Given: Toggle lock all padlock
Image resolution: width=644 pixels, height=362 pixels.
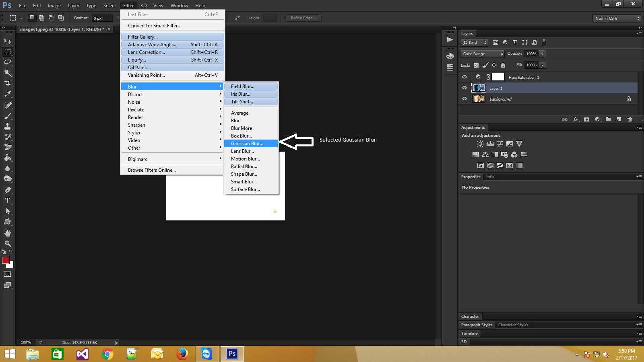Looking at the screenshot, I should coord(503,65).
